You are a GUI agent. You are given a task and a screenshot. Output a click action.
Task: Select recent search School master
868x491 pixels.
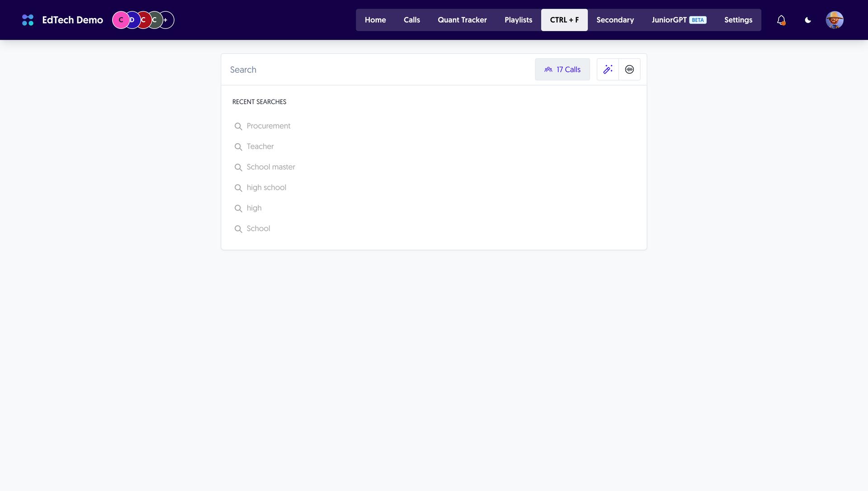coord(271,167)
